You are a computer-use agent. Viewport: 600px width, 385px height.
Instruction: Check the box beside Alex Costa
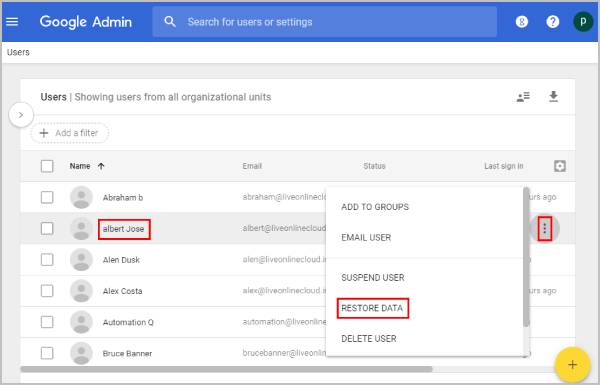(x=47, y=291)
